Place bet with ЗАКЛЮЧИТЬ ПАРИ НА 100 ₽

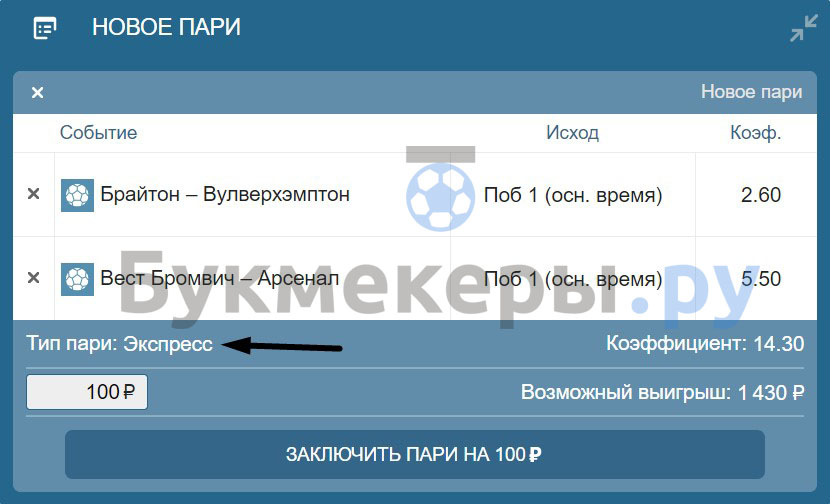click(414, 454)
